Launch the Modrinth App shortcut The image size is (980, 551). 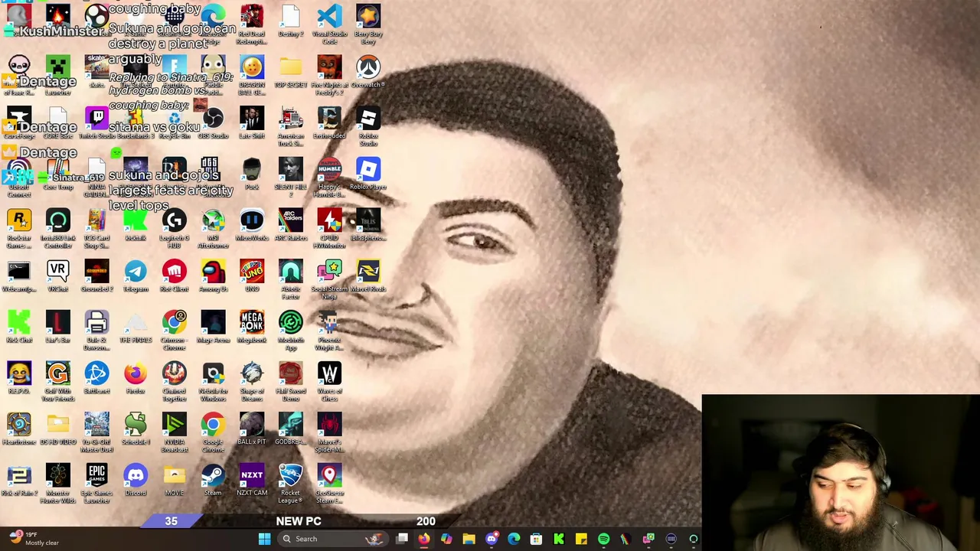click(290, 331)
